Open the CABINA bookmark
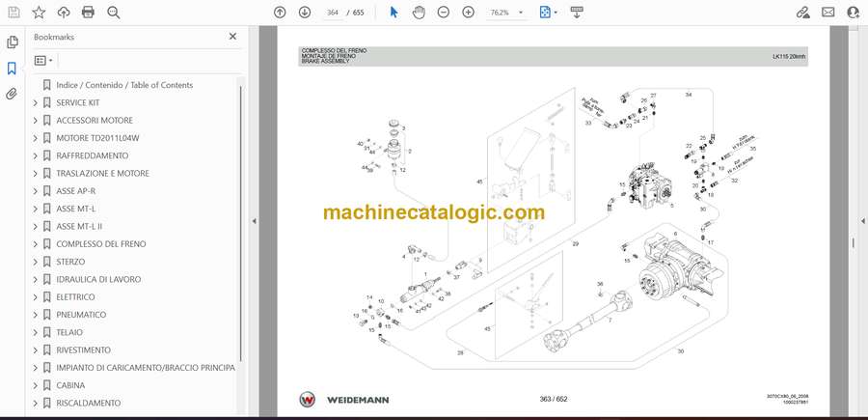Image resolution: width=868 pixels, height=420 pixels. [70, 385]
